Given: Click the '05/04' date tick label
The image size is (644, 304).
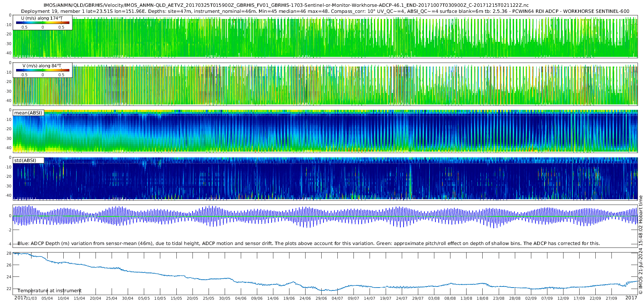Looking at the screenshot, I should (x=47, y=298).
